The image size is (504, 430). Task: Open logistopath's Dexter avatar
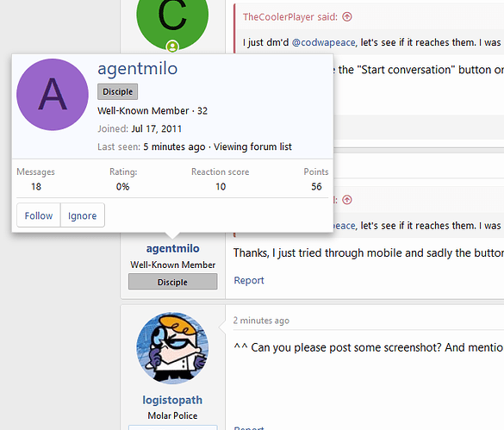(172, 348)
